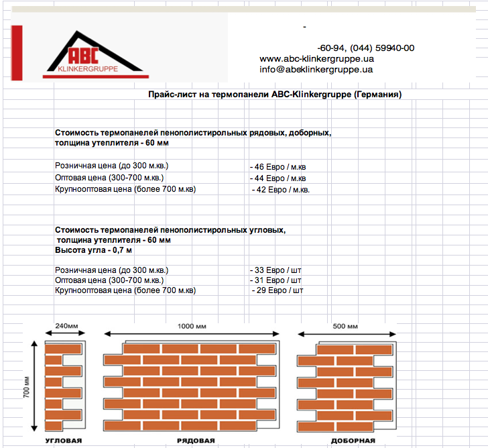
Task: Select the title 'Прайс-лист на термопанели ABC-Klinkergruppe'
Action: (x=250, y=95)
